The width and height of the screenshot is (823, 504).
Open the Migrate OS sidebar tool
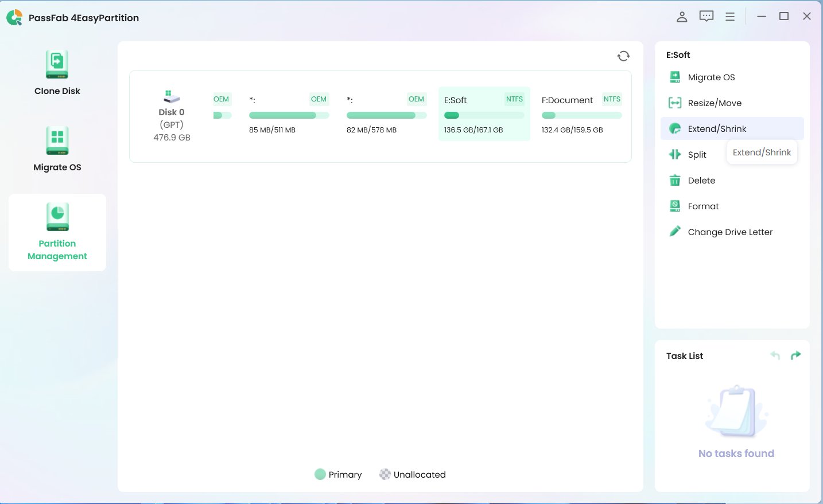click(57, 147)
